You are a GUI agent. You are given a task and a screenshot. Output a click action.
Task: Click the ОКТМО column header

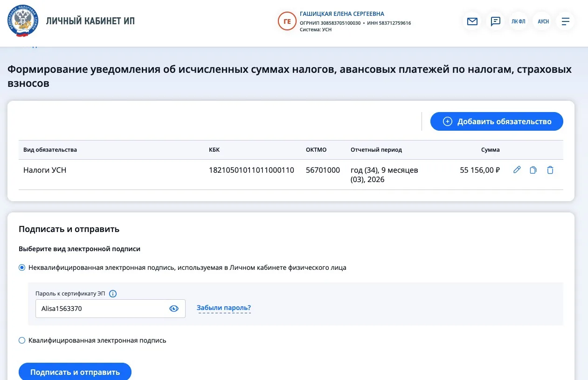pyautogui.click(x=316, y=150)
